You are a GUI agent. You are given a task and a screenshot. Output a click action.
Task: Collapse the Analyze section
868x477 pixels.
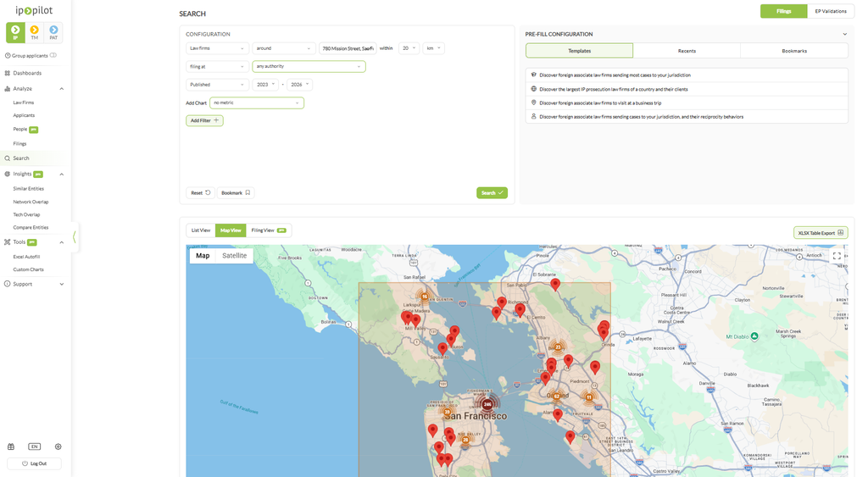[x=61, y=89]
